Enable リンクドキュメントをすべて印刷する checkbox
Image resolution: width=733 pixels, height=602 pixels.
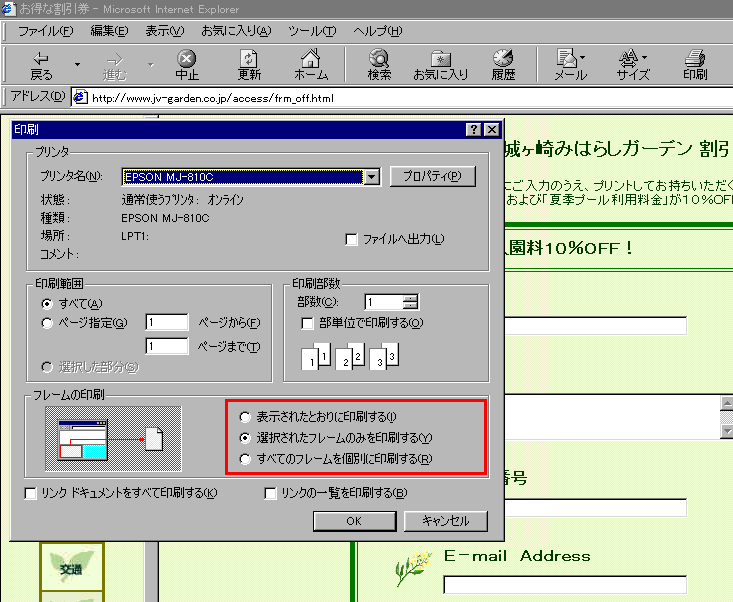tap(30, 493)
